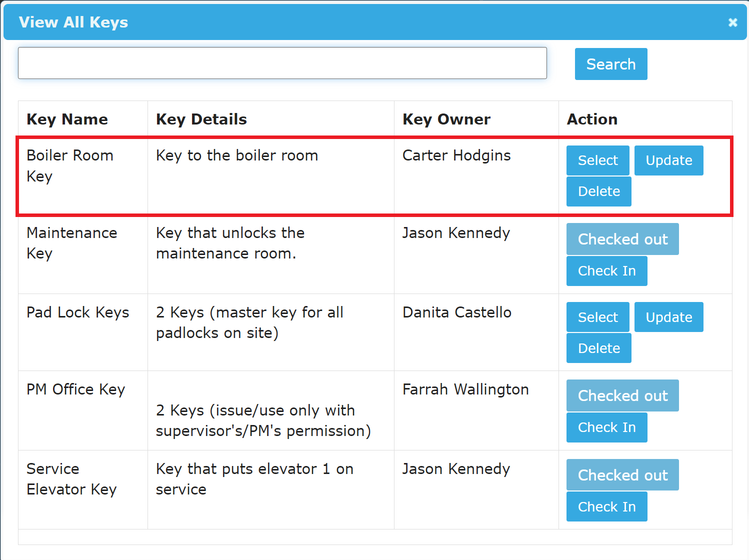749x560 pixels.
Task: Click '2 Keys (master key for all padlocks' details
Action: [x=249, y=322]
